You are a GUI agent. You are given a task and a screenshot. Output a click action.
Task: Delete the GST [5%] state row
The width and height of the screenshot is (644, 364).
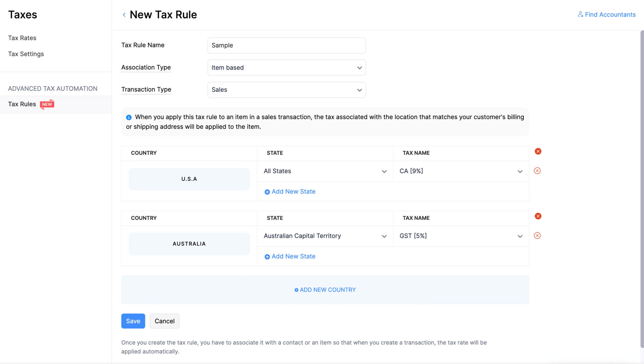[x=537, y=235]
